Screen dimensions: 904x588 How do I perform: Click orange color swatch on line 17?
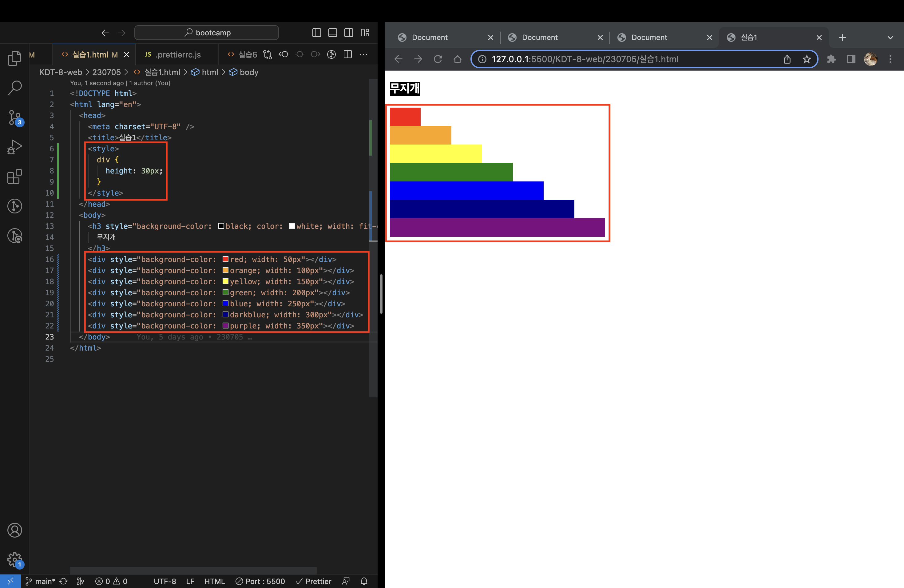tap(225, 270)
